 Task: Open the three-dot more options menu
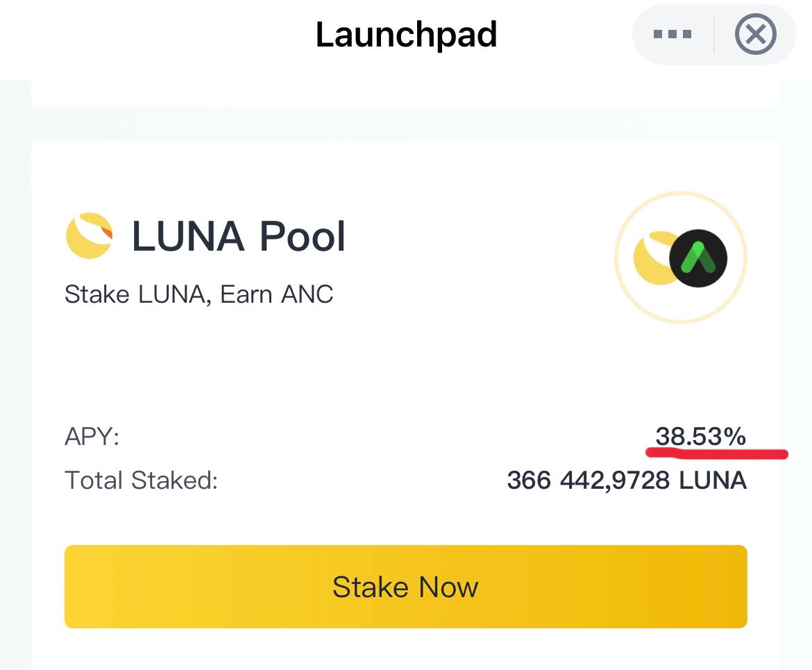pyautogui.click(x=673, y=34)
